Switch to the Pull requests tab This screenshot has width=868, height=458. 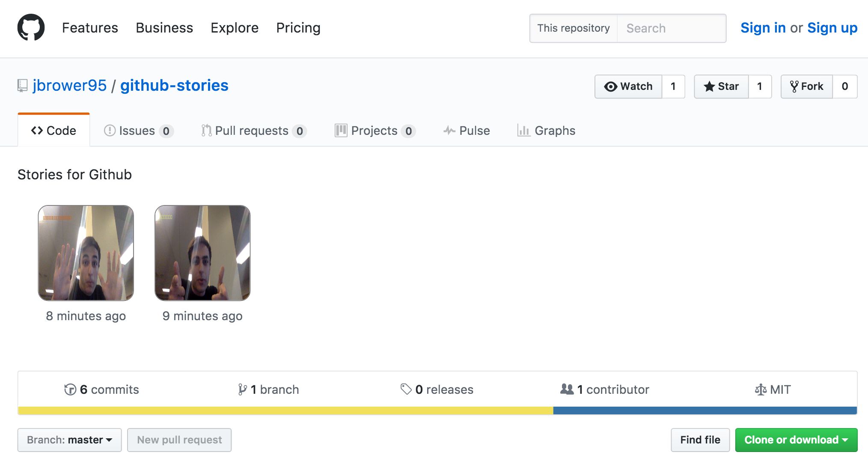pyautogui.click(x=254, y=131)
